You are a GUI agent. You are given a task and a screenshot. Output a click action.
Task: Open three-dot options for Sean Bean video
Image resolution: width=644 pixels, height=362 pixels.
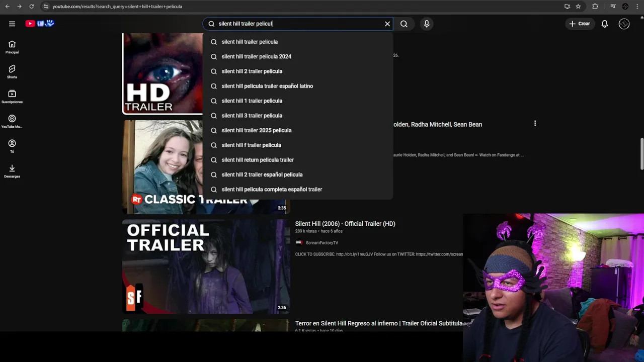(535, 123)
